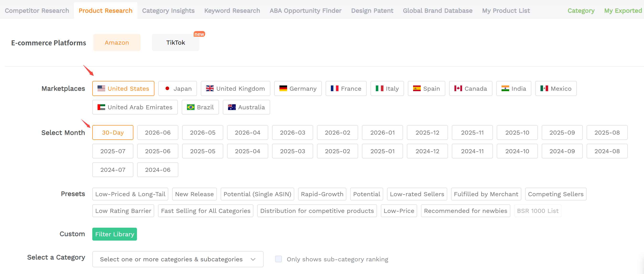The image size is (644, 274).
Task: Pick month 2024-07
Action: tap(113, 170)
